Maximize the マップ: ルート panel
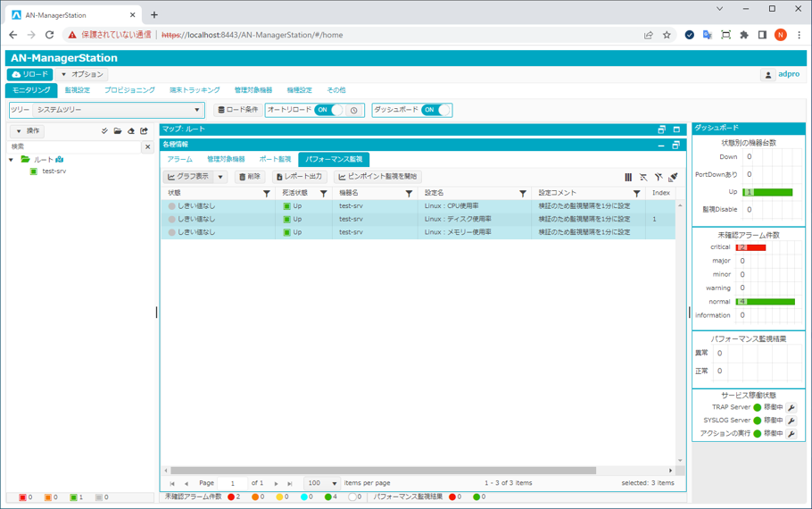 pyautogui.click(x=676, y=129)
